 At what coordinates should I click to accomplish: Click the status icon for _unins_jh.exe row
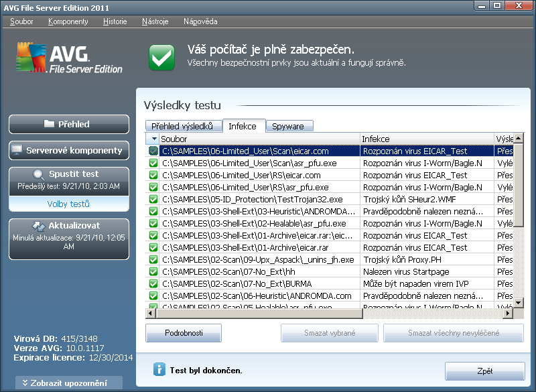tap(153, 259)
